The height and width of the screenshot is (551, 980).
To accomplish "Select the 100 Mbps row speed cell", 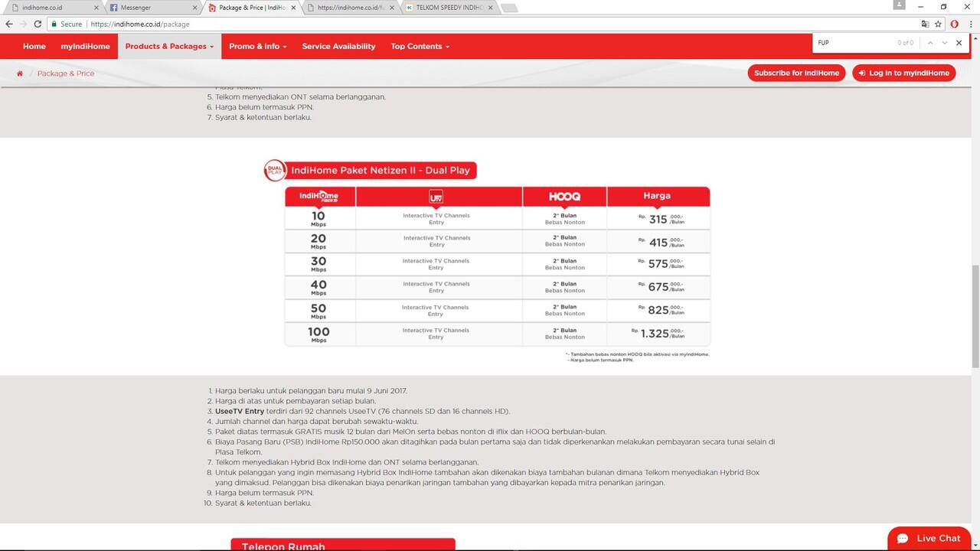I will tap(318, 334).
